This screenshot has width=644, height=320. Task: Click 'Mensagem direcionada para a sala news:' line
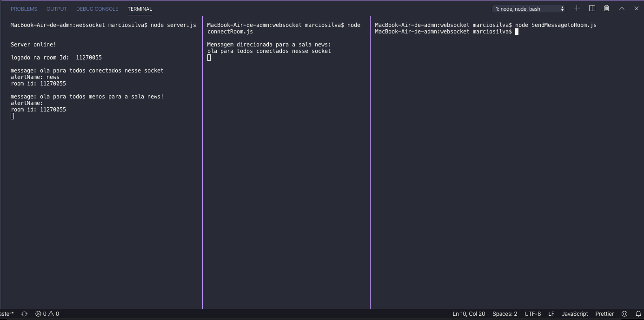tap(269, 45)
